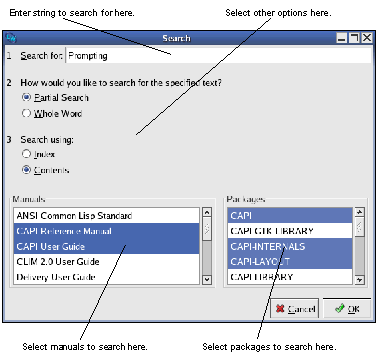Open the Search window menu icon
Screen dimensions: 379x364
click(x=11, y=38)
